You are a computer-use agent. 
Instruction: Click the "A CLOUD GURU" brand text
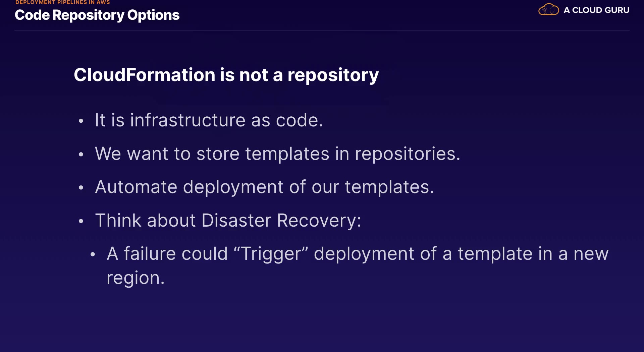pos(596,10)
